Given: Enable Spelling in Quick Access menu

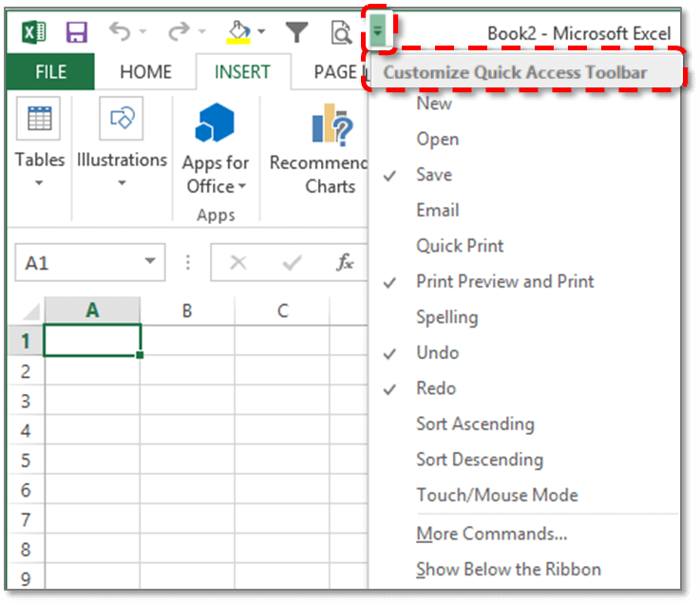Looking at the screenshot, I should pyautogui.click(x=524, y=318).
